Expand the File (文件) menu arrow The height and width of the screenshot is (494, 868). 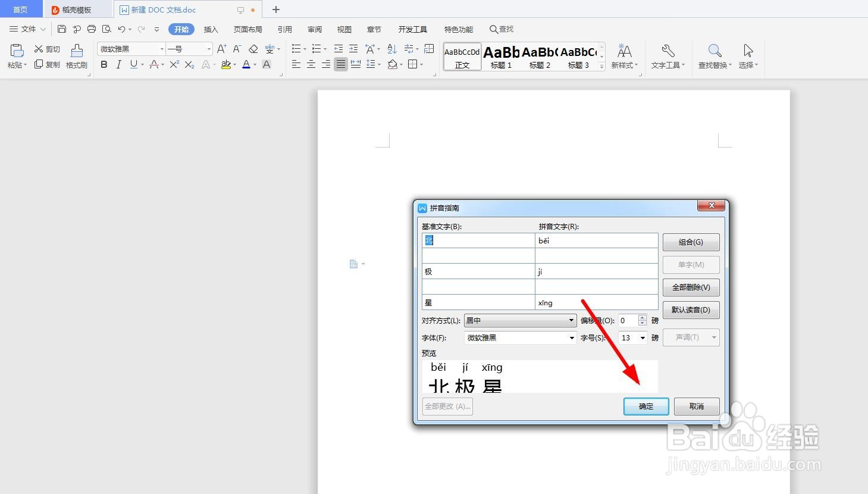43,29
